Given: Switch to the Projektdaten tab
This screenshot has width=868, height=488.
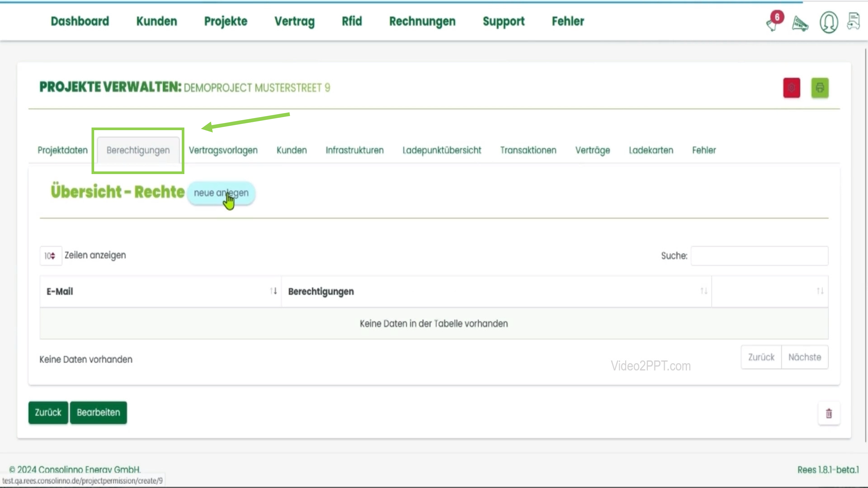Looking at the screenshot, I should pos(63,150).
